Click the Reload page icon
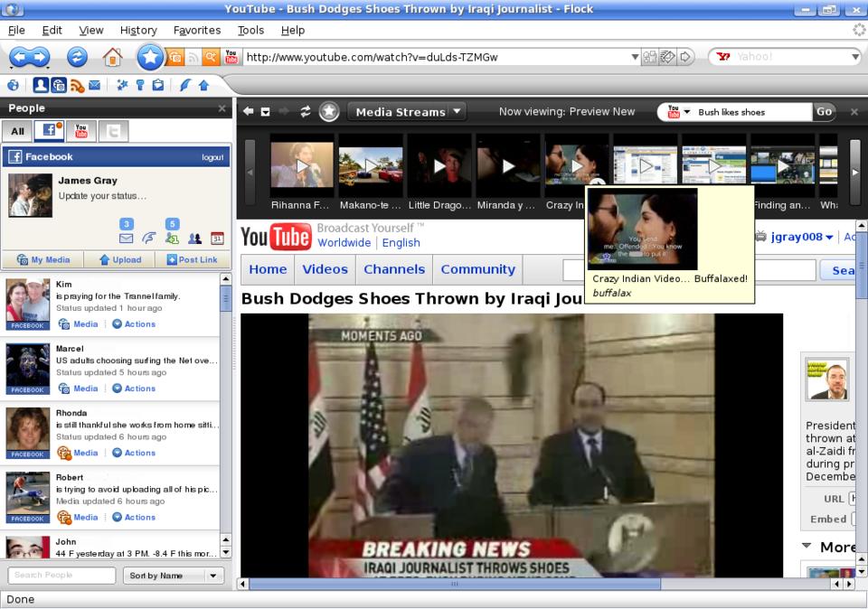The height and width of the screenshot is (609, 868). [x=77, y=57]
